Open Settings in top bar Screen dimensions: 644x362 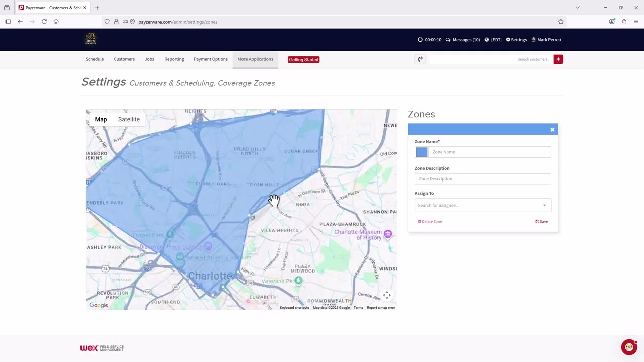pyautogui.click(x=516, y=40)
